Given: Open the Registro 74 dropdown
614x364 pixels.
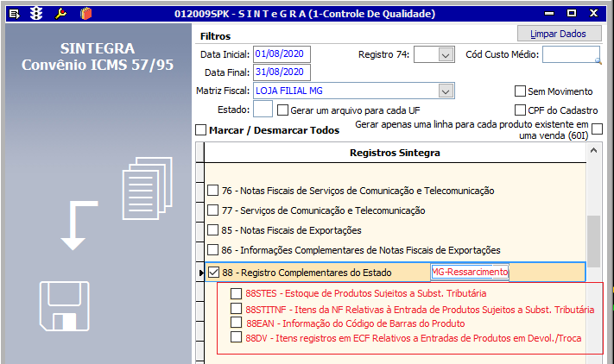Looking at the screenshot, I should pos(446,54).
